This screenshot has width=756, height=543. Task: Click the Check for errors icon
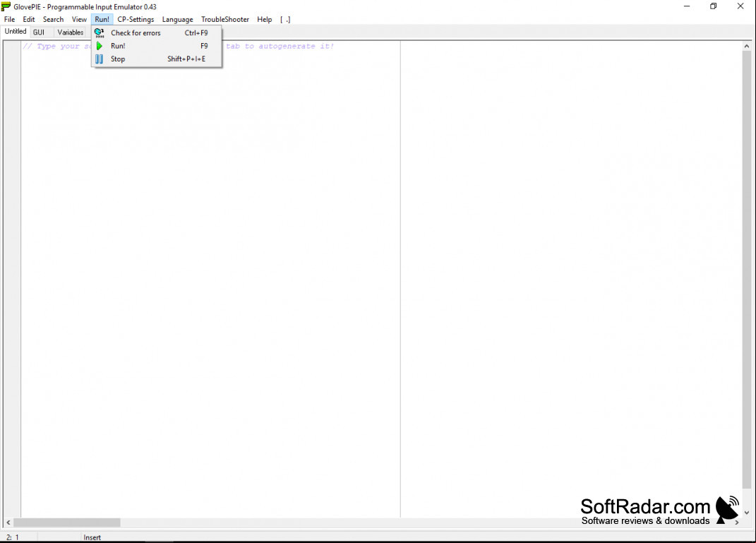100,32
